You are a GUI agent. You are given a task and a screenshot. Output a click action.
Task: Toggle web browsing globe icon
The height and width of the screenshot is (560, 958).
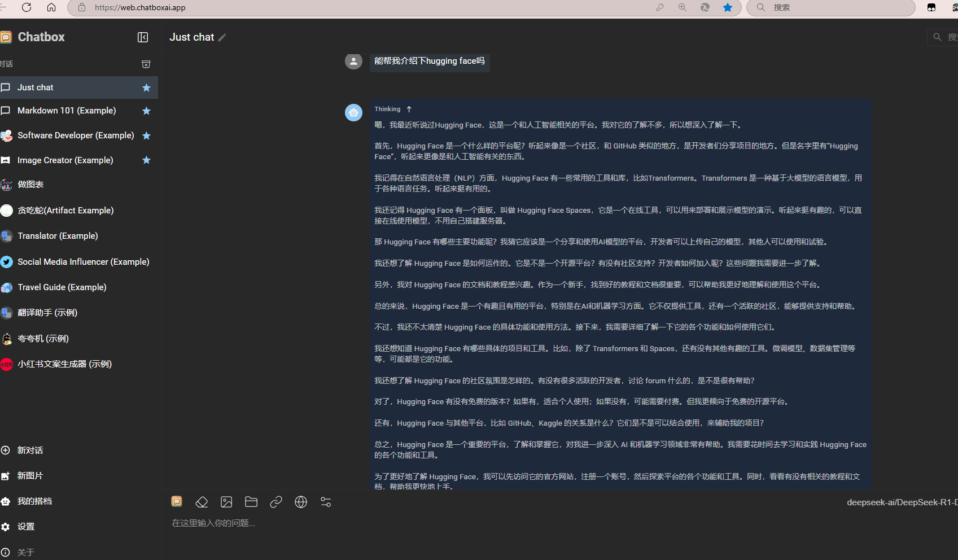pyautogui.click(x=301, y=502)
